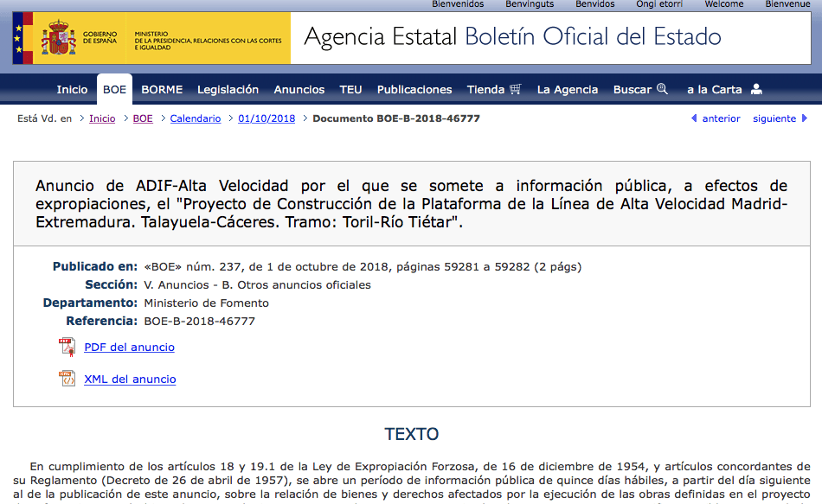Select the Benvinguts language option
The height and width of the screenshot is (504, 822).
[530, 4]
